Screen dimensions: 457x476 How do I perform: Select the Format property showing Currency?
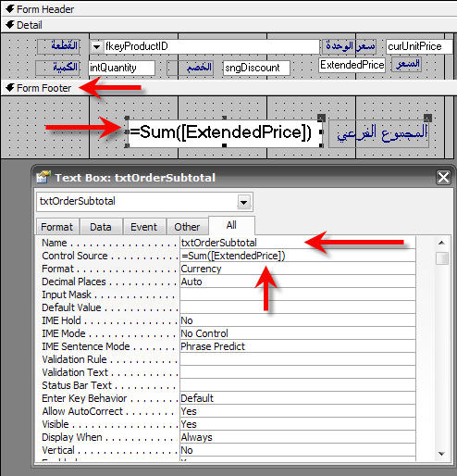[298, 269]
